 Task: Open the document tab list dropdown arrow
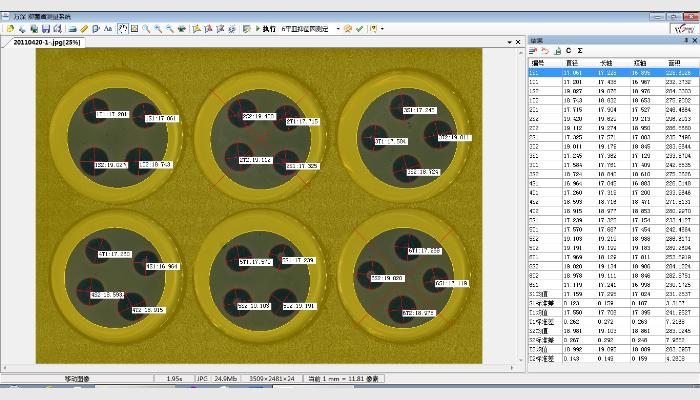[x=509, y=42]
